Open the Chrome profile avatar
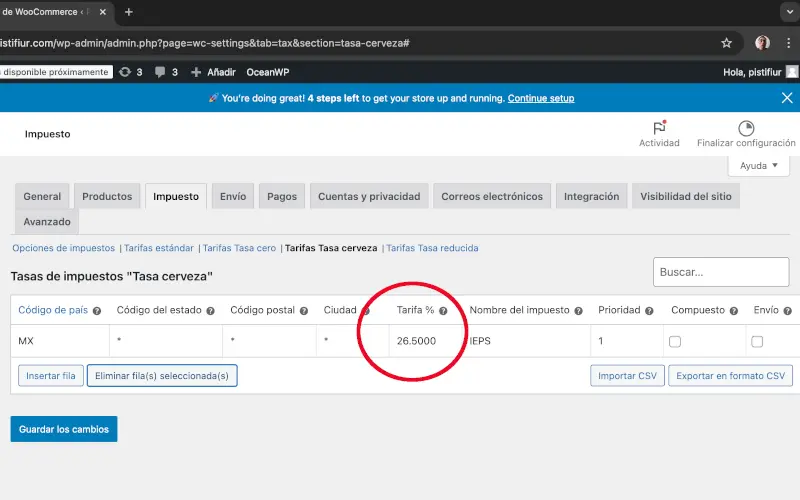The height and width of the screenshot is (500, 800). point(762,43)
